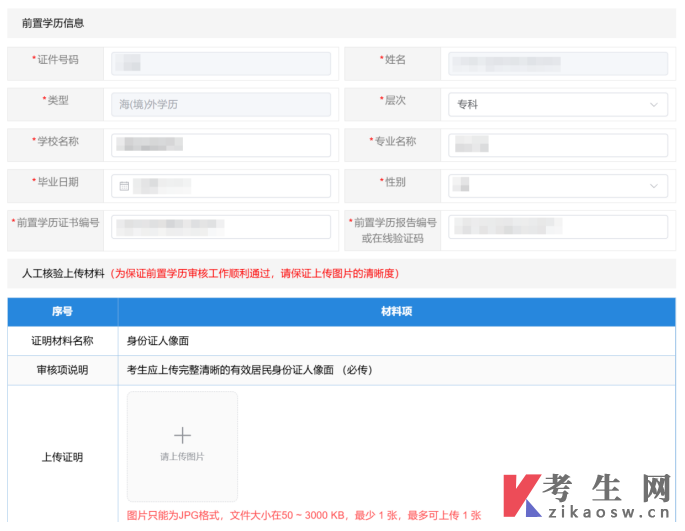Click the 姓名 input field
Viewport: 685px width, 531px height.
(558, 64)
